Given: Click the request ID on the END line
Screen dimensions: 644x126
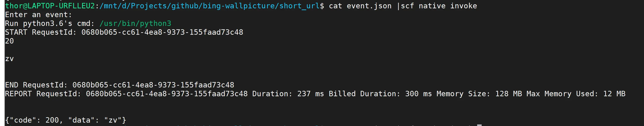Looking at the screenshot, I should (153, 85).
